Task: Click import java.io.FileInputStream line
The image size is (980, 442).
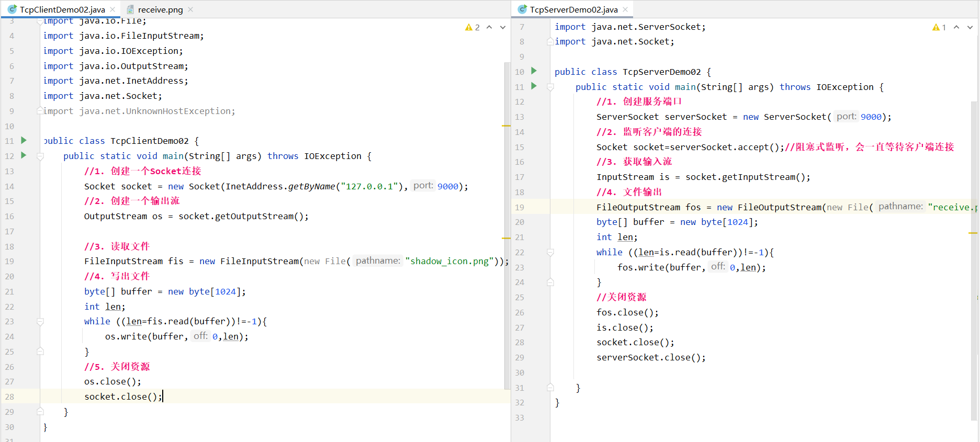Action: click(x=123, y=36)
